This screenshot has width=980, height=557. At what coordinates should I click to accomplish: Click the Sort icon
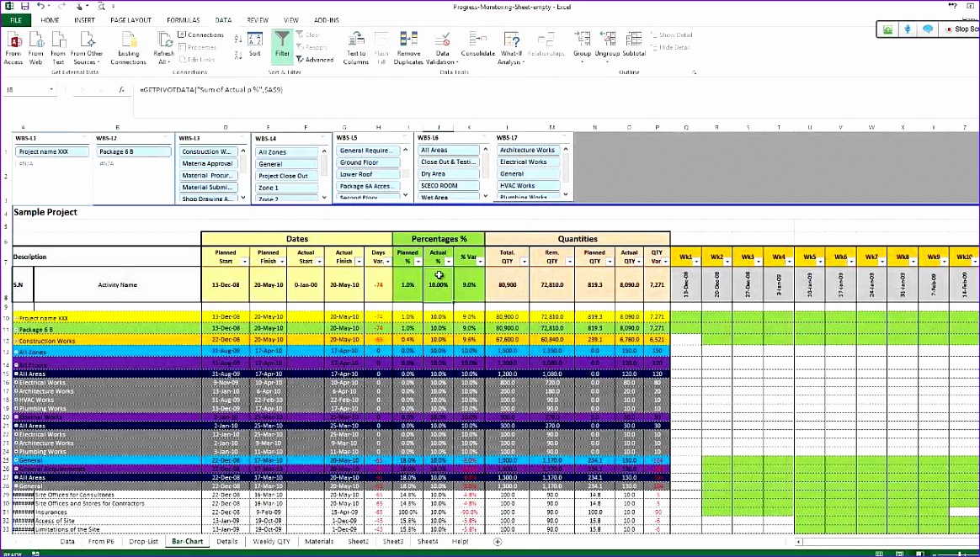click(254, 45)
